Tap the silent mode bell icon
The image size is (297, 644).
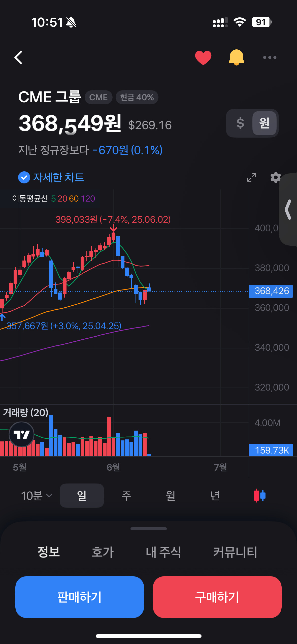click(71, 22)
